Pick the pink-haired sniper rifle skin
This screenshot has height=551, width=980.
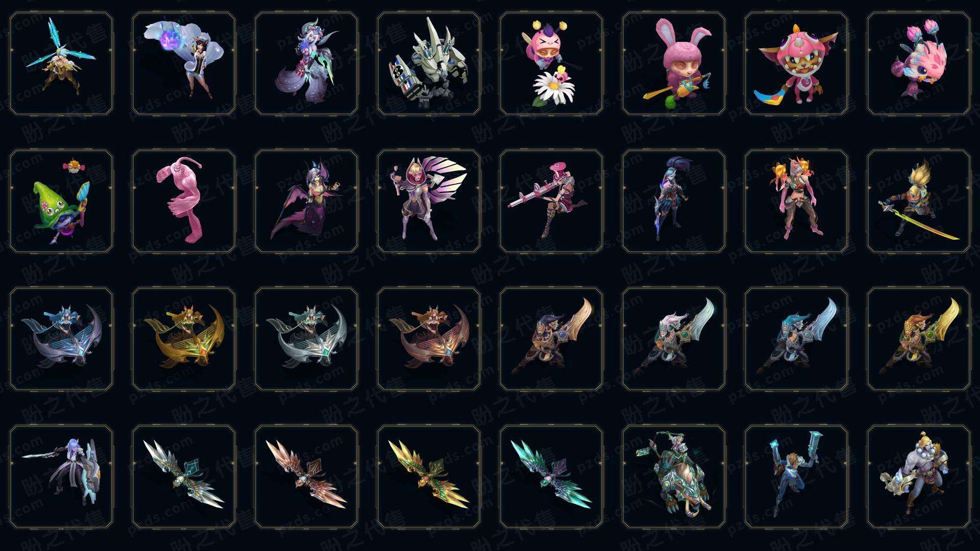point(551,201)
